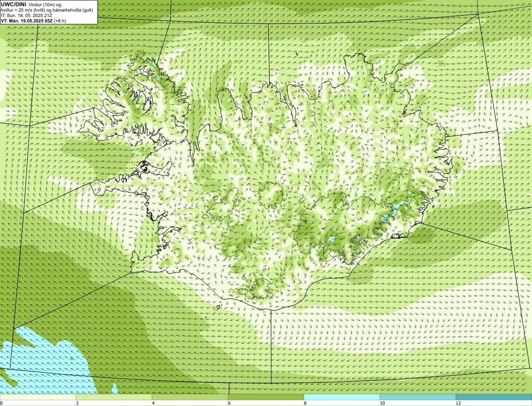Click the darker green 6–8 m/s legend swatch
This screenshot has width=532, height=406.
point(266,397)
